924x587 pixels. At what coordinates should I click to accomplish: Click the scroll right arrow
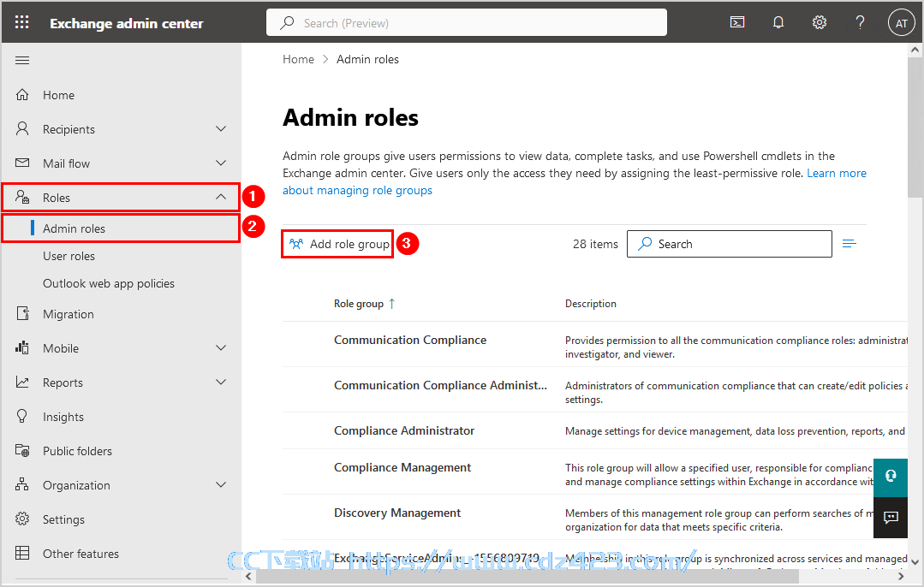coord(901,576)
